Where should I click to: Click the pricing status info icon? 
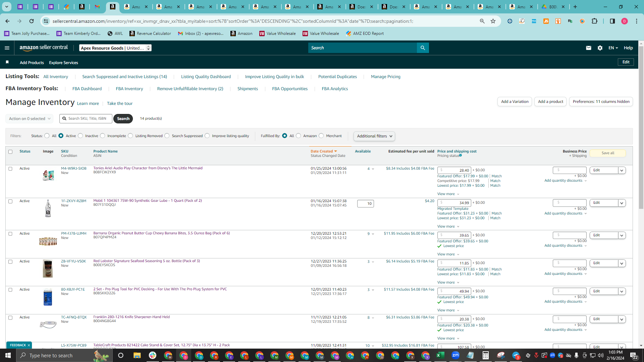click(x=461, y=156)
